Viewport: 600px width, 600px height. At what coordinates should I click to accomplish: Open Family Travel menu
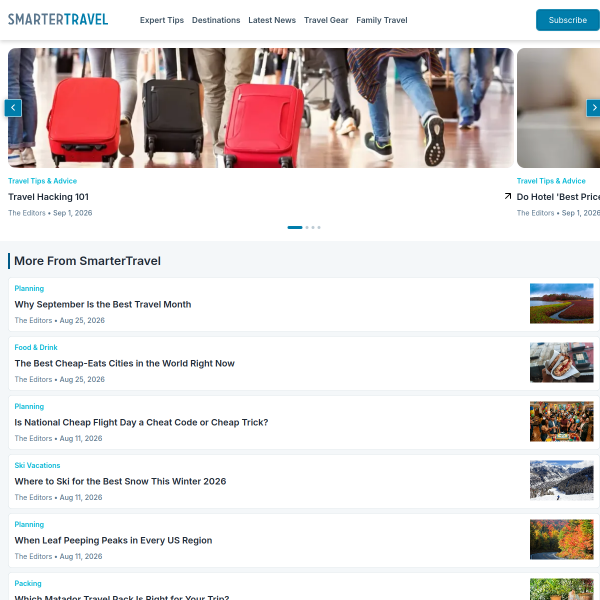[x=382, y=20]
